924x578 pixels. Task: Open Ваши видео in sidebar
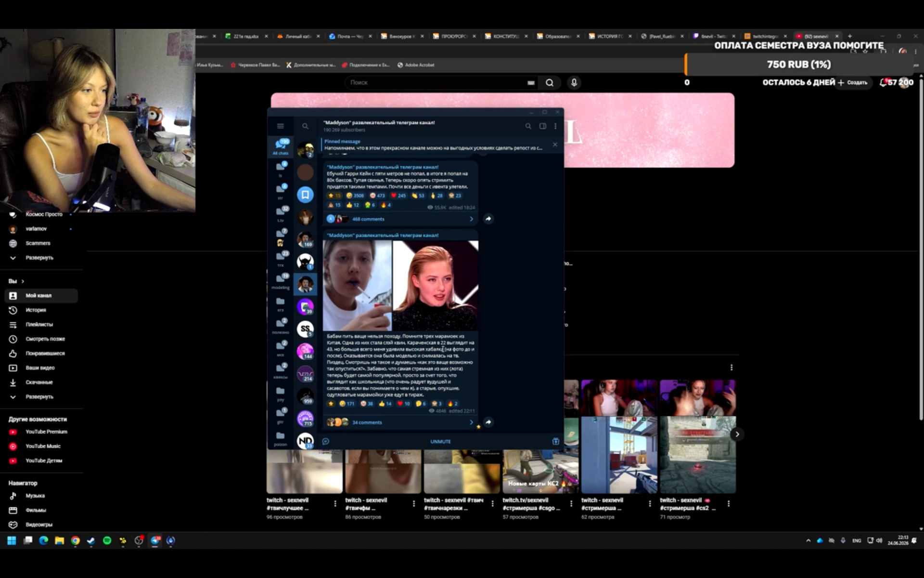[x=41, y=368]
